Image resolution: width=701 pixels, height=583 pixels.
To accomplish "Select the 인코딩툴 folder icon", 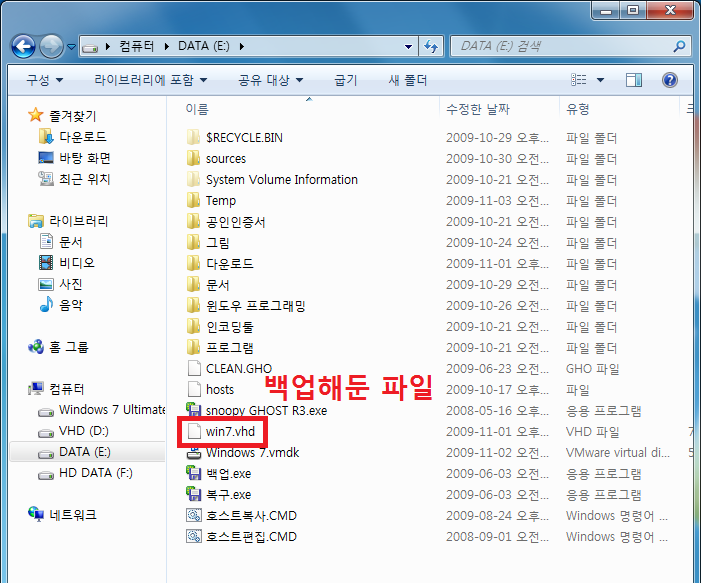I will [193, 326].
